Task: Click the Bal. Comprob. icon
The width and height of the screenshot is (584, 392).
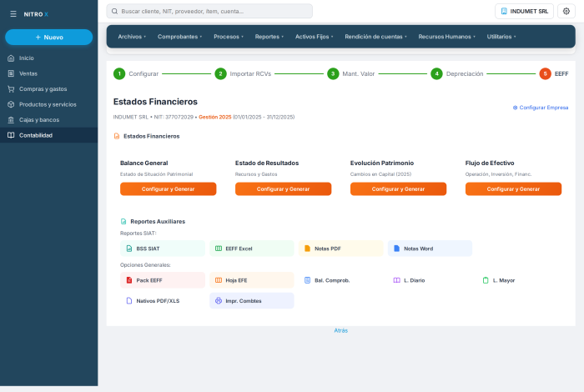Action: click(x=307, y=280)
